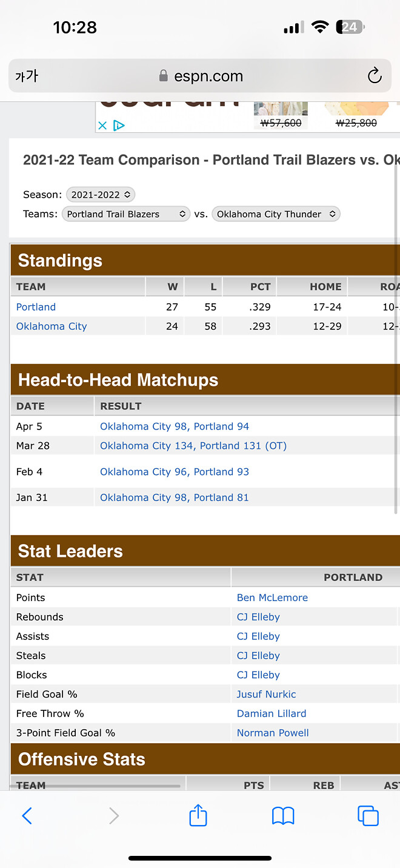Tap the AdChoices triangle icon
This screenshot has width=400, height=868.
point(119,126)
